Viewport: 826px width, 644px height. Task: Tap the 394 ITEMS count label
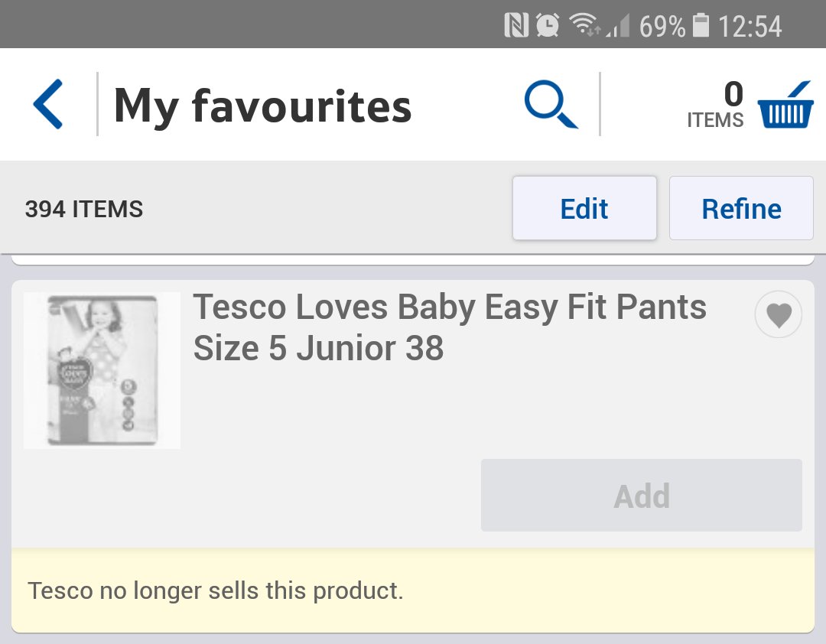pos(84,209)
